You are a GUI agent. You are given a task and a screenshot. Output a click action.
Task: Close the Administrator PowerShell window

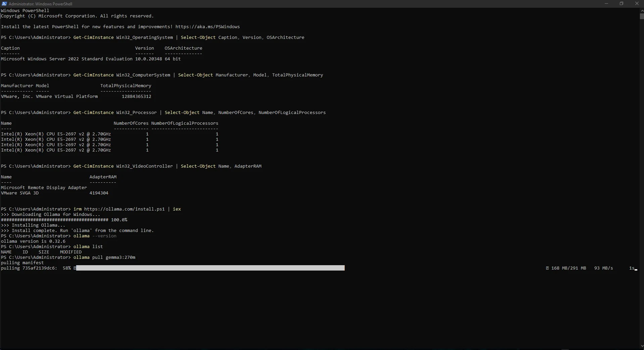point(637,4)
